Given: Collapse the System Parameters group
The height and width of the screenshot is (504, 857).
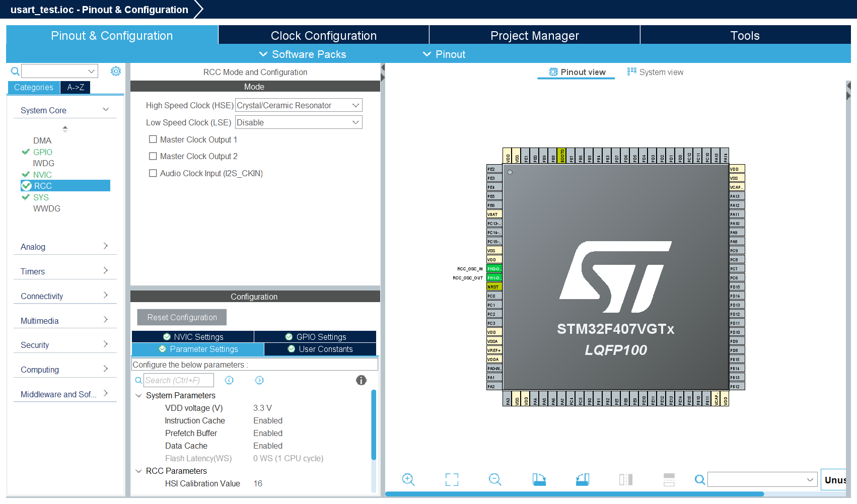Looking at the screenshot, I should (x=138, y=396).
